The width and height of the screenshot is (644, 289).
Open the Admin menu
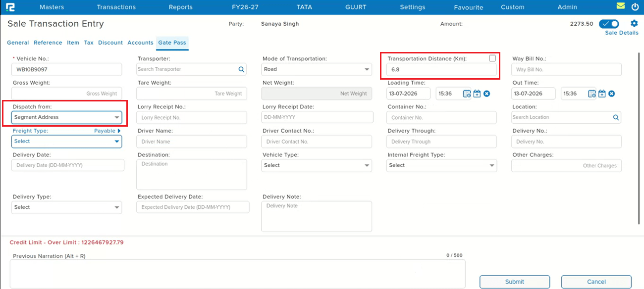click(567, 7)
